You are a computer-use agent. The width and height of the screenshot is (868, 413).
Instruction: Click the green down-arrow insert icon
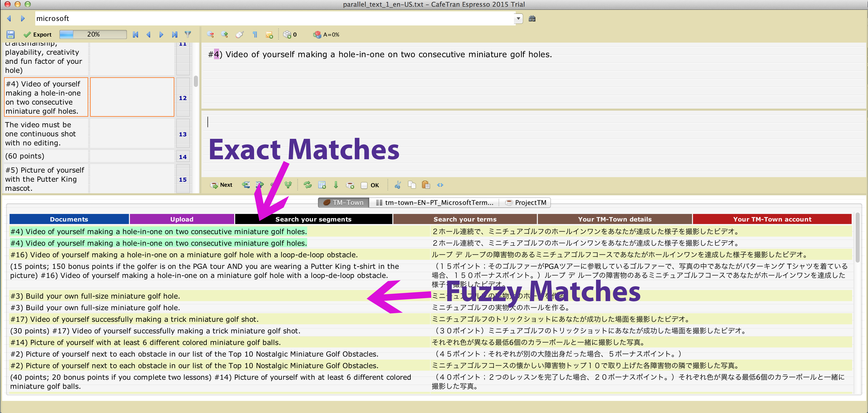click(x=336, y=185)
